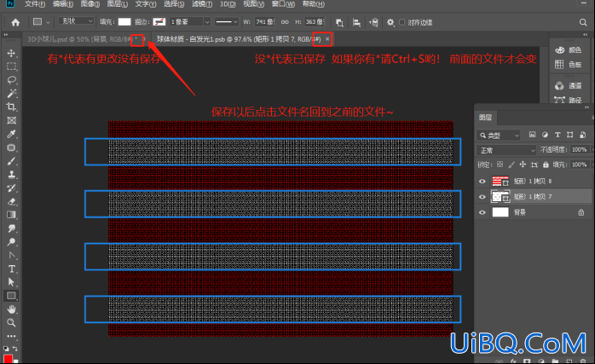Image resolution: width=595 pixels, height=364 pixels.
Task: Open the 正常 blend mode dropdown
Action: pos(506,150)
